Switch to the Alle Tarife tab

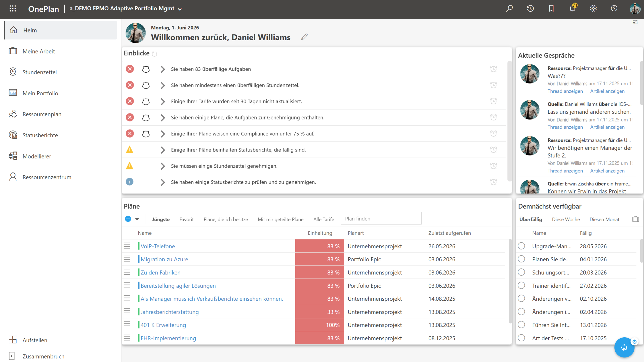coord(324,219)
